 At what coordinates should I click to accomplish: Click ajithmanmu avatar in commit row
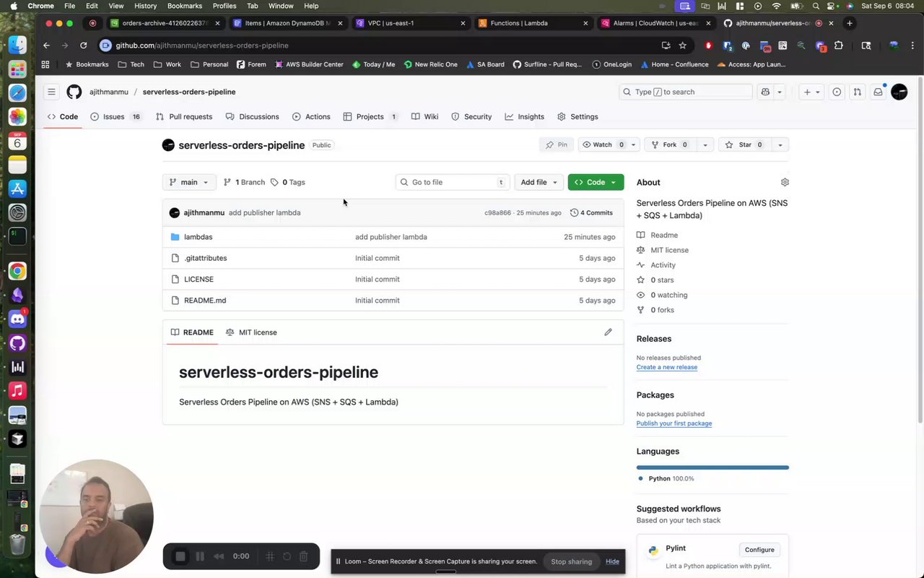point(174,212)
